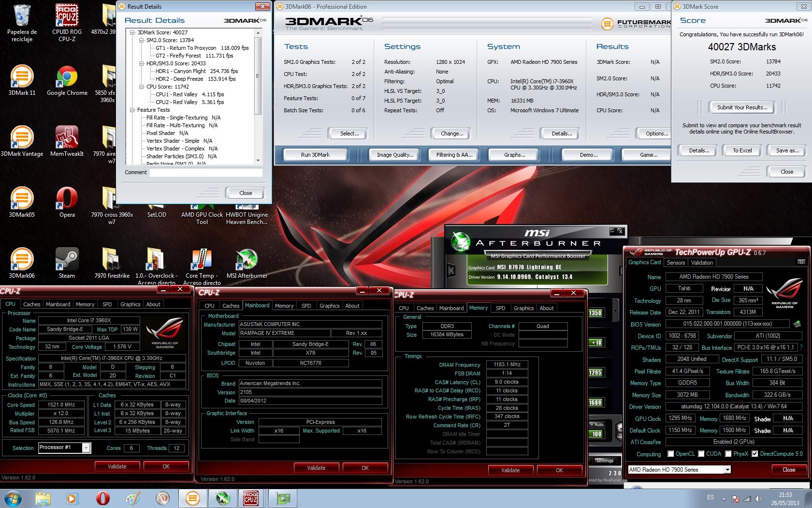Launch MSI Afterburner desktop shortcut
Viewport: 812px width, 508px height.
tap(246, 263)
